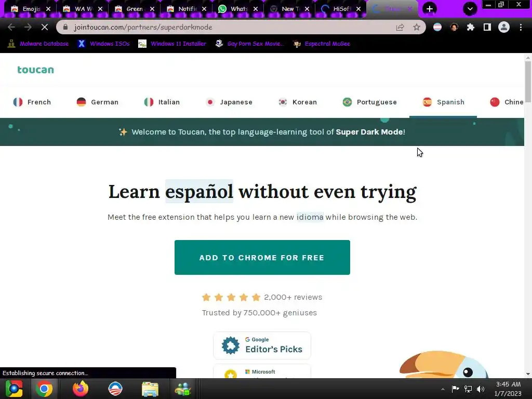Open Chrome from the taskbar

click(x=44, y=389)
